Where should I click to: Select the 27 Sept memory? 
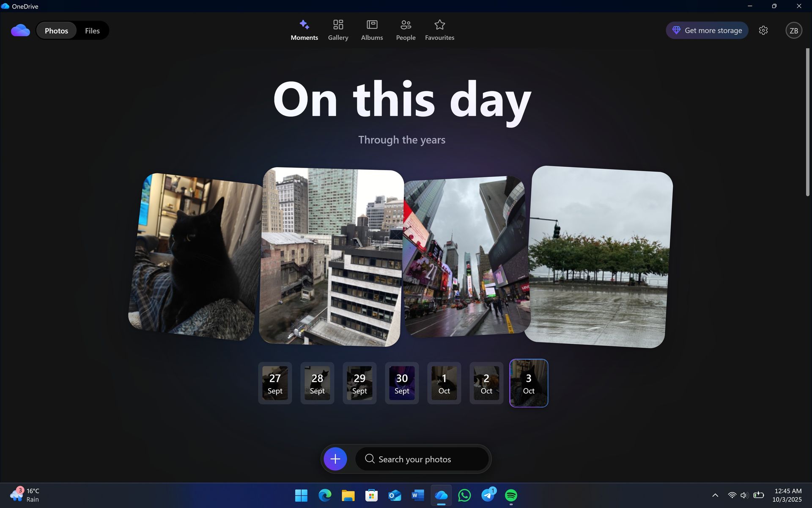(x=274, y=383)
